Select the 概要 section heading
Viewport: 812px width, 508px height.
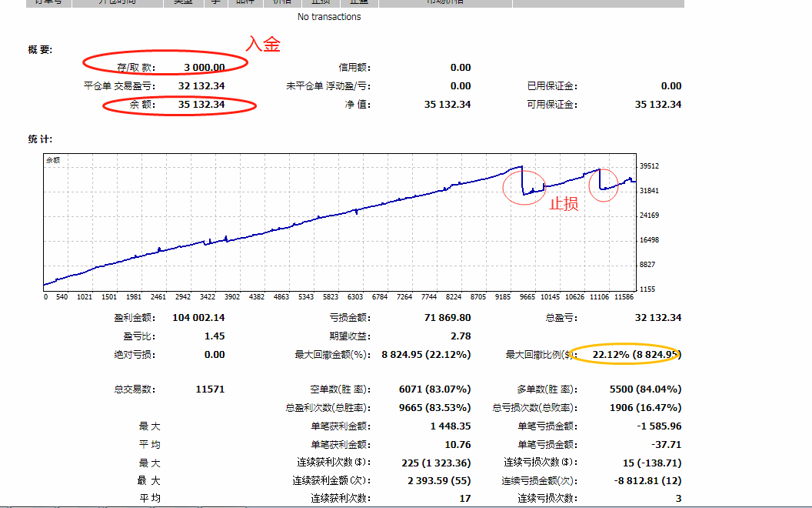(x=41, y=50)
